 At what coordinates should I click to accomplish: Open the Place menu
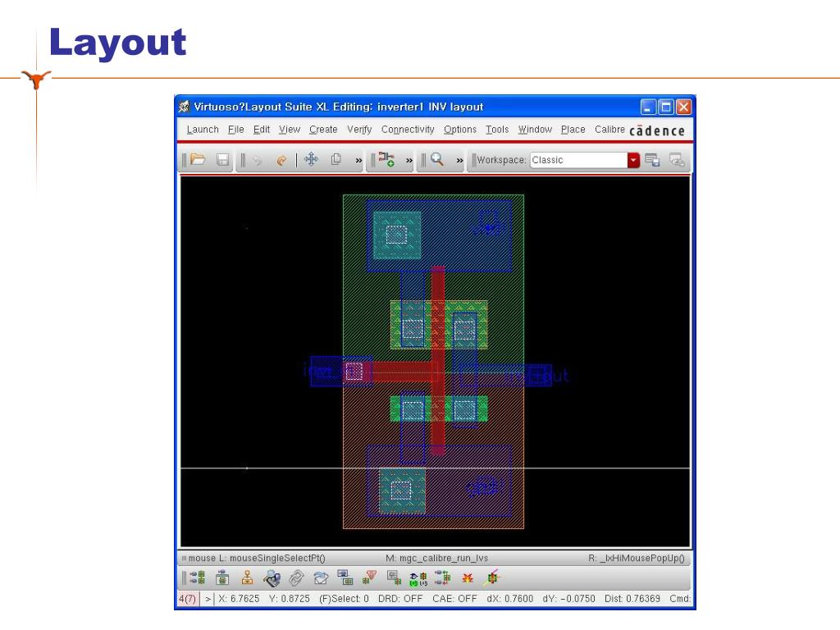pyautogui.click(x=573, y=130)
